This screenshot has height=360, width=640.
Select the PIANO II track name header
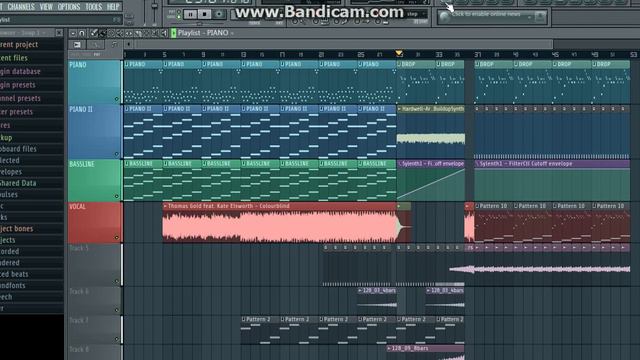[x=94, y=131]
